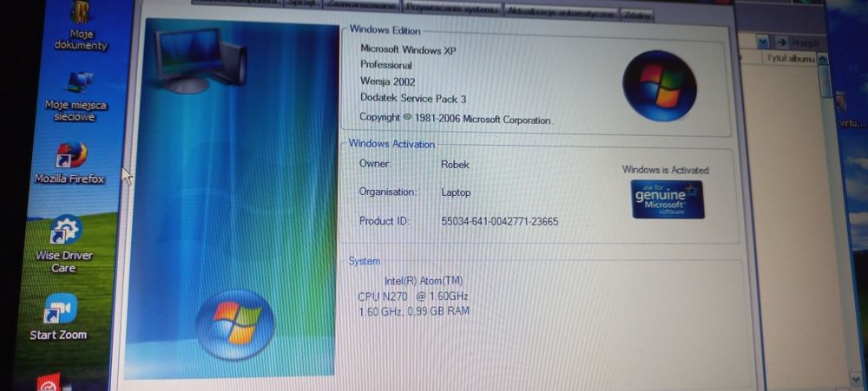Click the ask for genuine Microsoft badge
The width and height of the screenshot is (868, 391).
tap(667, 199)
